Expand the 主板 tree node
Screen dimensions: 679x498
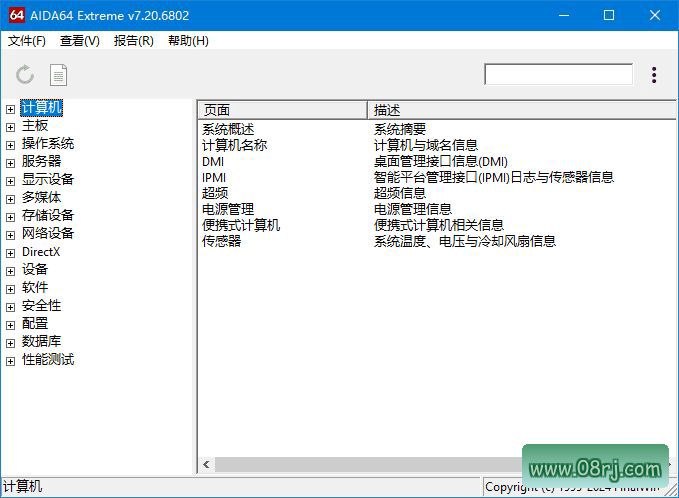click(10, 127)
